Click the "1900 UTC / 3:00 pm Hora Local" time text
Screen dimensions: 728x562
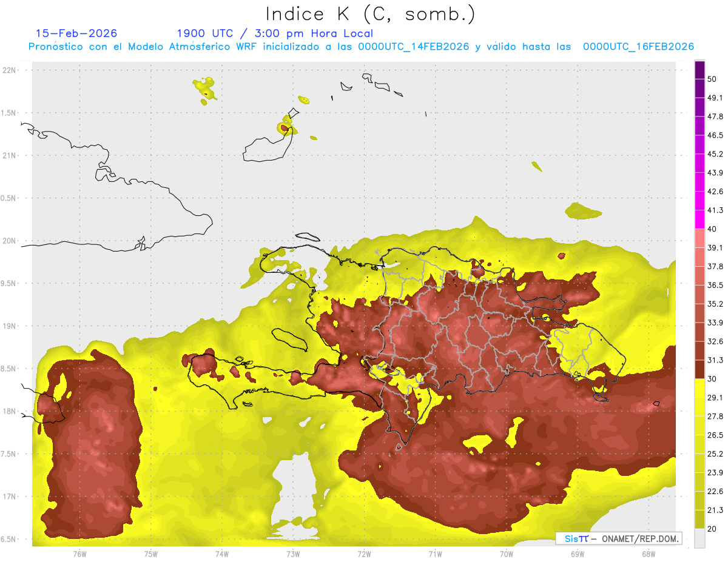tap(275, 33)
